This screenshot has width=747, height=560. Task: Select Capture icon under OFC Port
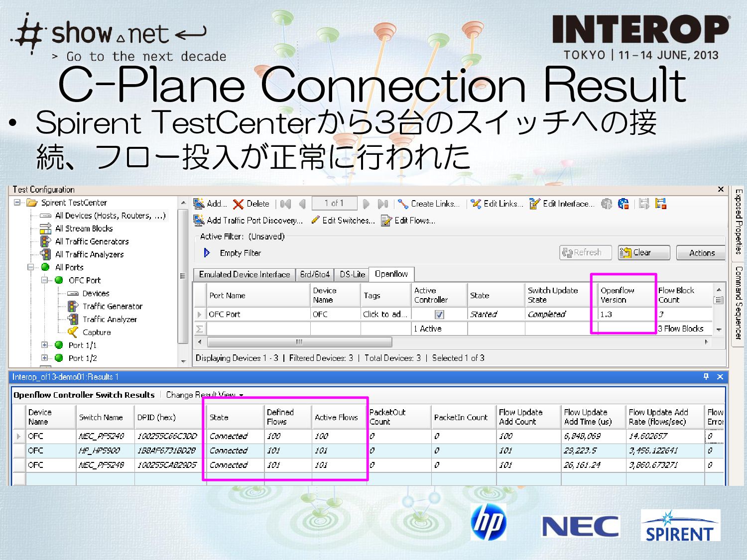pos(73,332)
